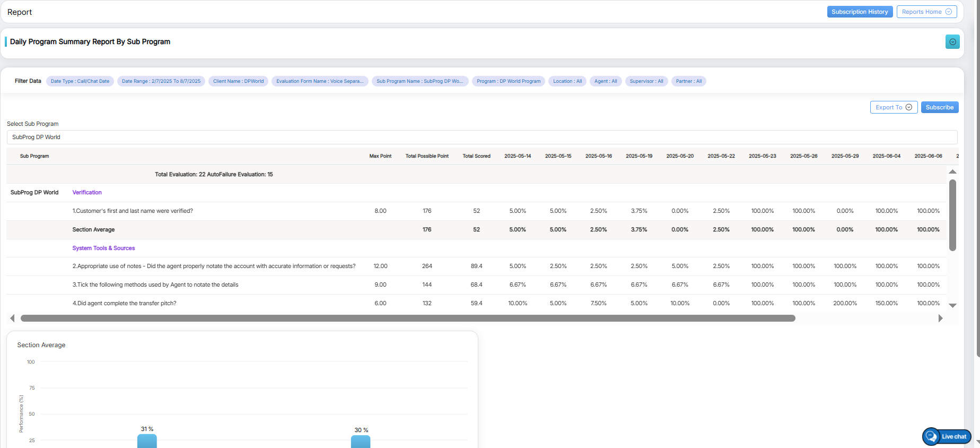Click the table scroll-up arrow icon

click(x=952, y=171)
